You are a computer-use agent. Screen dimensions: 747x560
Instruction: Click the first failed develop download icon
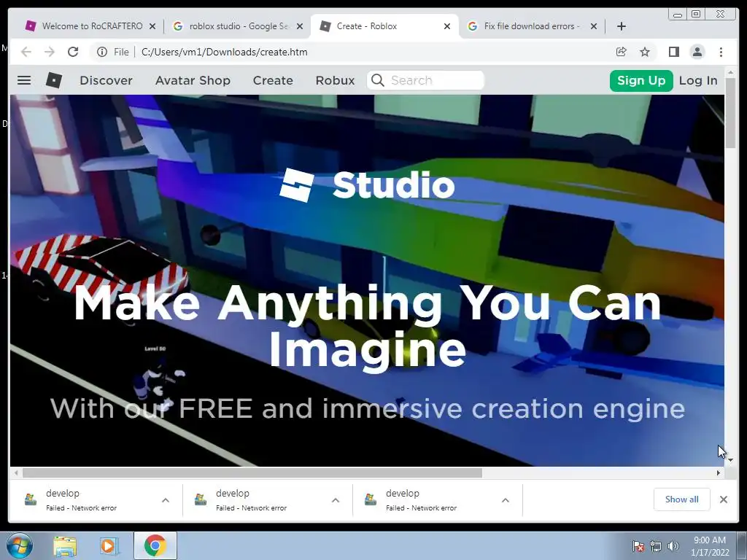tap(31, 499)
